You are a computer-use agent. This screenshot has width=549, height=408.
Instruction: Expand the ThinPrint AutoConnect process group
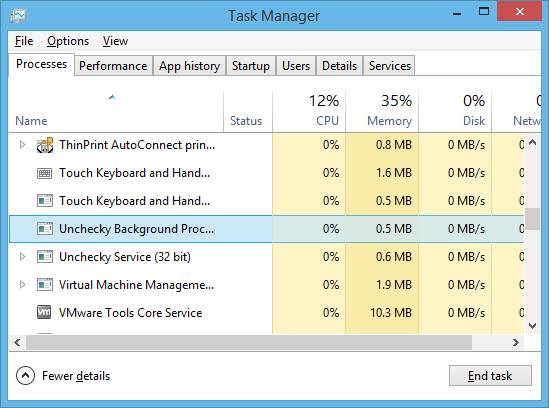[22, 145]
